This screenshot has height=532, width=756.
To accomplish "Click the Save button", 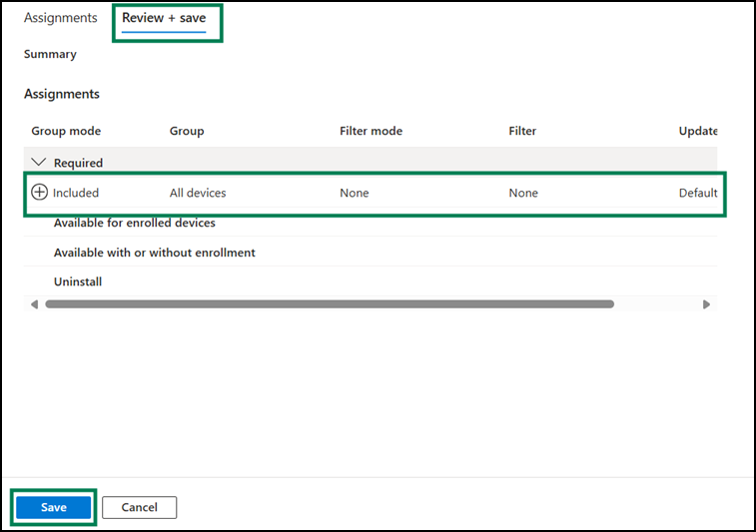I will pyautogui.click(x=54, y=507).
